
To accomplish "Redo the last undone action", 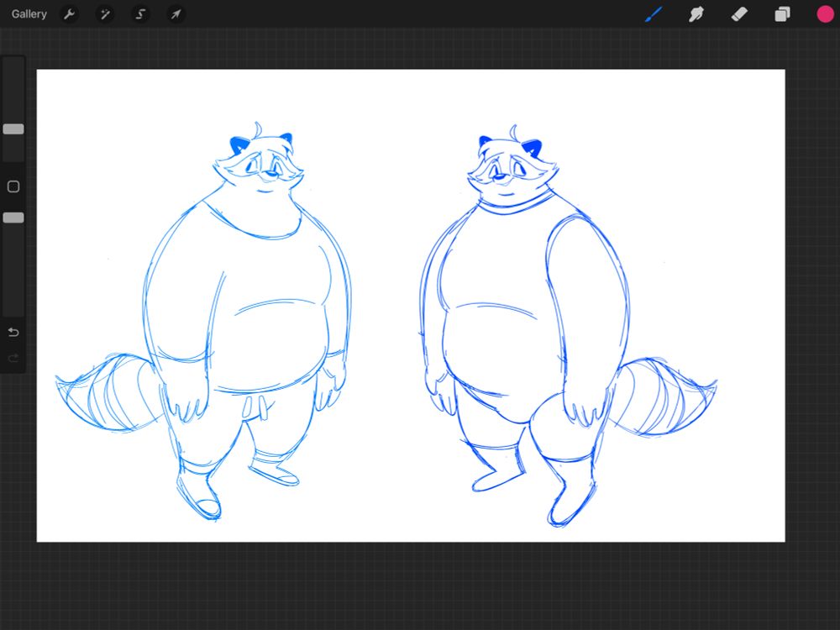I will (x=13, y=358).
